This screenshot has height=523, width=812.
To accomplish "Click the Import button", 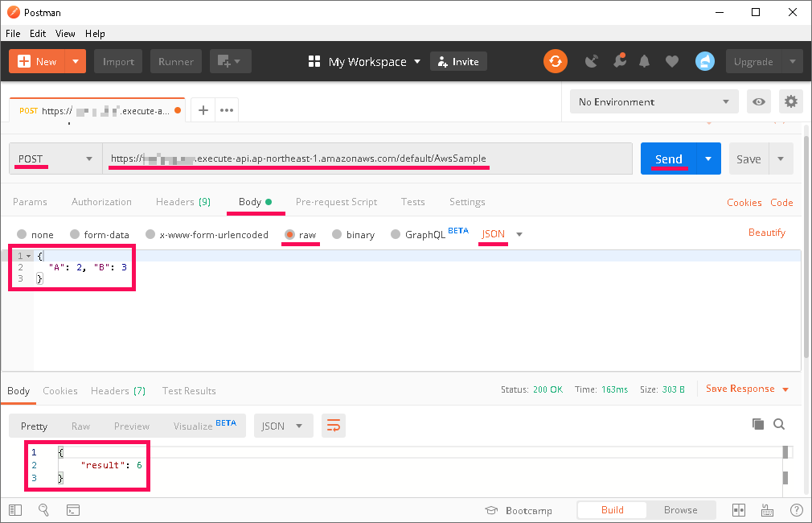I will [x=118, y=62].
